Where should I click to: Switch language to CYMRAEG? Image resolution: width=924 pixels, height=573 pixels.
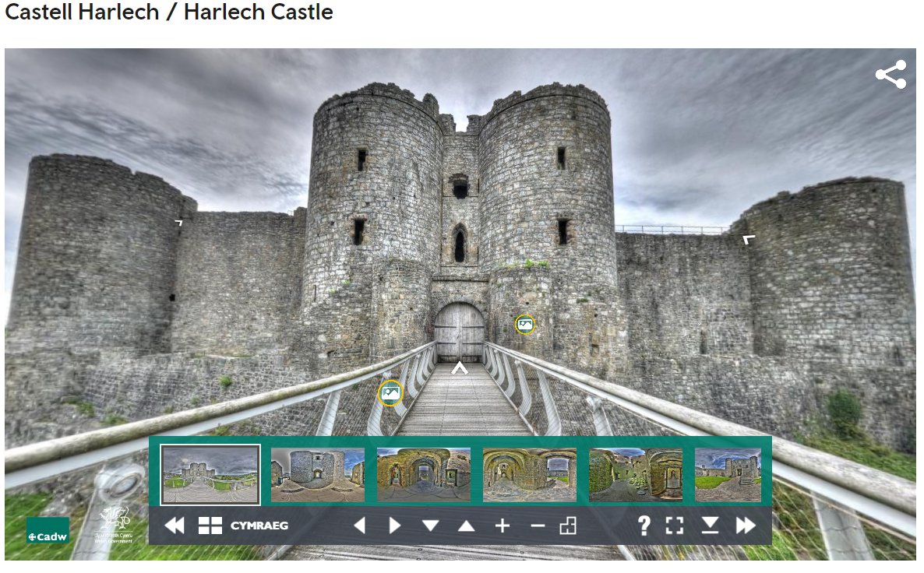(x=259, y=526)
